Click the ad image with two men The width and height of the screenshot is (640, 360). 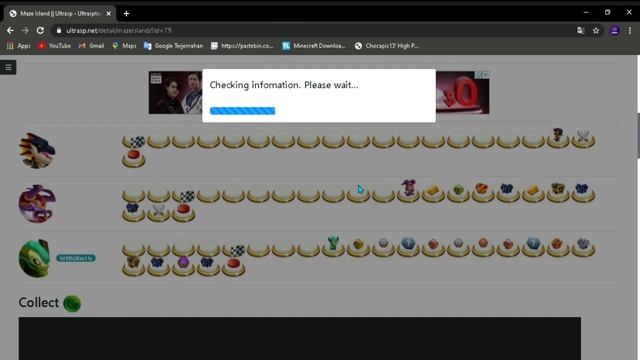pos(176,93)
